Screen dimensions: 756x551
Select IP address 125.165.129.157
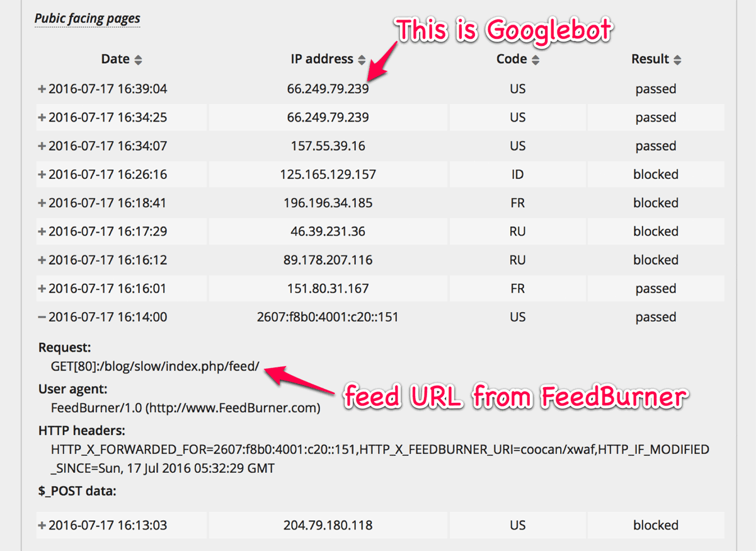[x=328, y=175]
